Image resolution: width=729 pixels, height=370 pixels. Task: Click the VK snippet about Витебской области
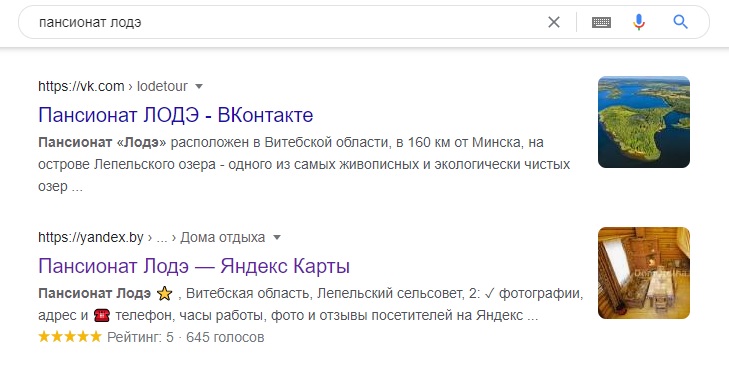[x=304, y=164]
